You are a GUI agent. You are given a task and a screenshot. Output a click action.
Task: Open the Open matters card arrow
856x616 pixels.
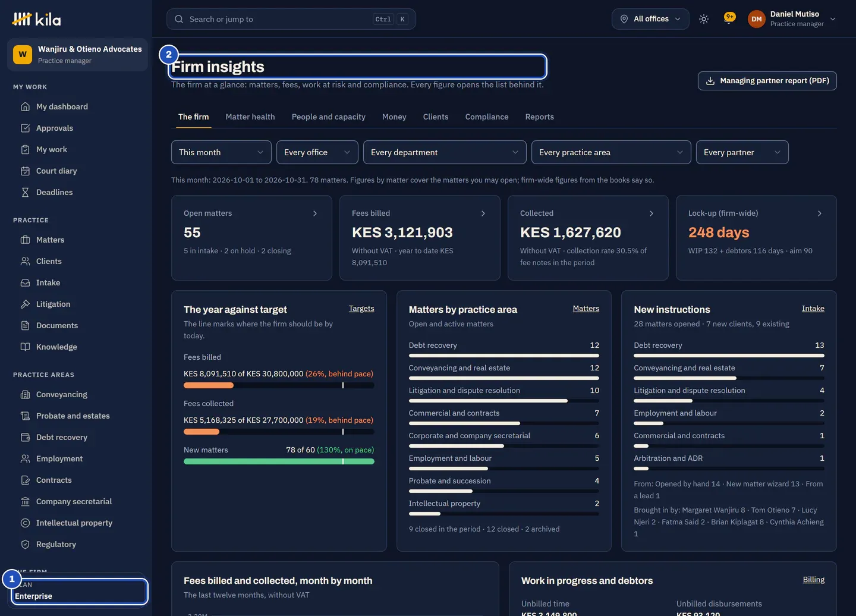coord(315,213)
